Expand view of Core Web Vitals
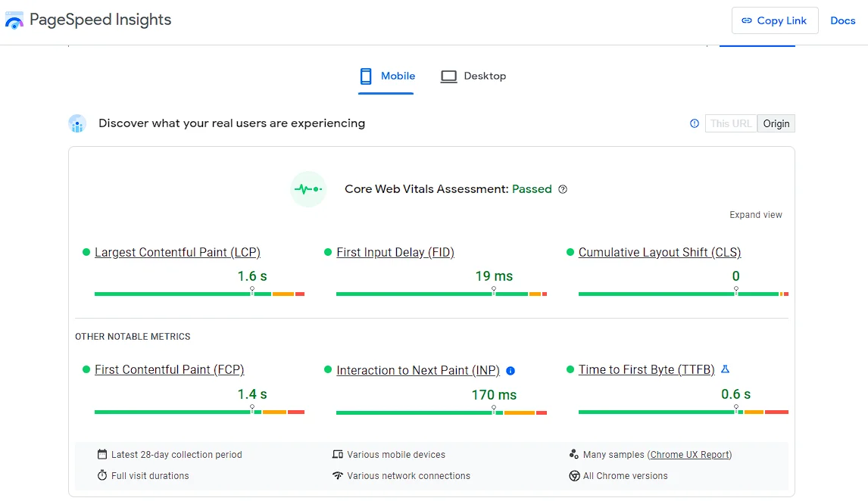This screenshot has width=868, height=501. tap(755, 215)
